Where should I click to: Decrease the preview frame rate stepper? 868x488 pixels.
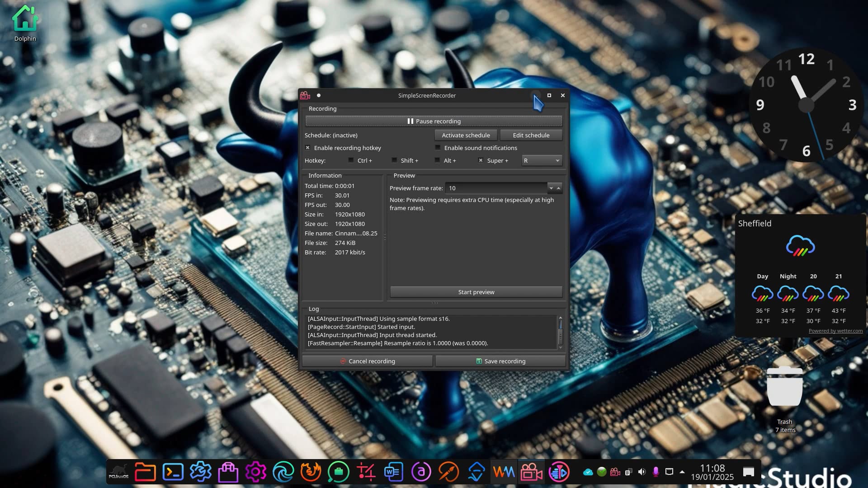(551, 188)
